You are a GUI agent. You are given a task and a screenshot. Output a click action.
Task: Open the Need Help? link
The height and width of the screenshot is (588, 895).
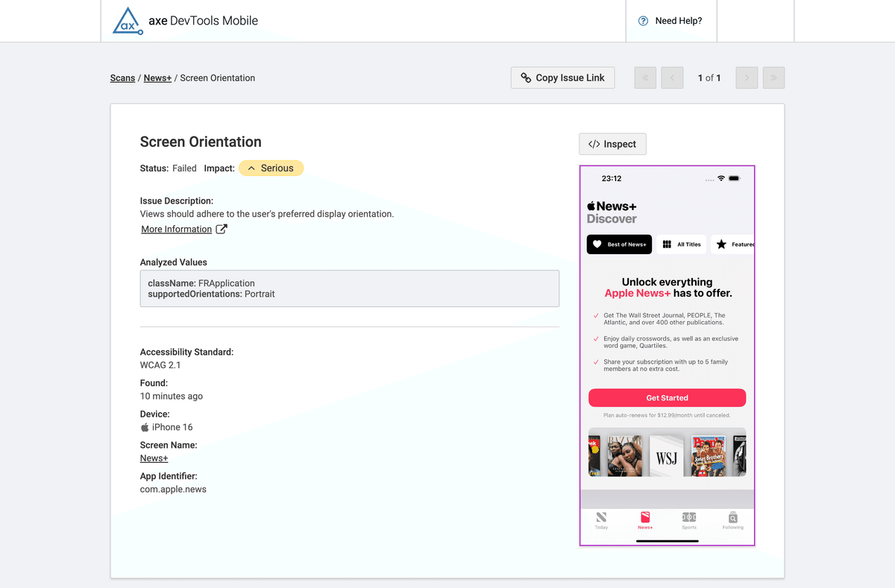671,21
